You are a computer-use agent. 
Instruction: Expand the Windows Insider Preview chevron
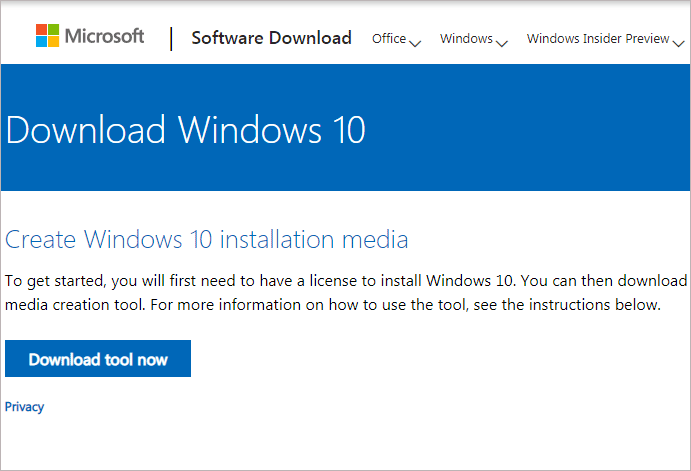pos(679,43)
